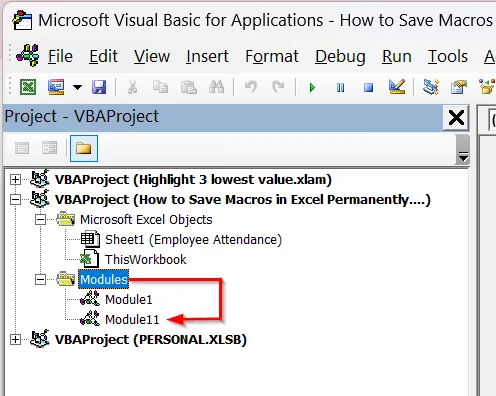
Task: Click Insert UserForm toolbar icon
Action: pos(56,87)
